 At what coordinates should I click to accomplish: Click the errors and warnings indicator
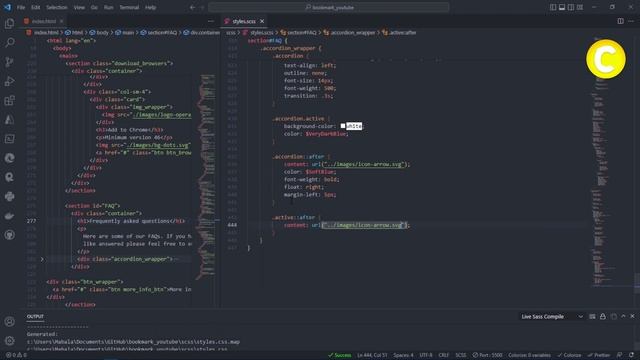[x=16, y=355]
